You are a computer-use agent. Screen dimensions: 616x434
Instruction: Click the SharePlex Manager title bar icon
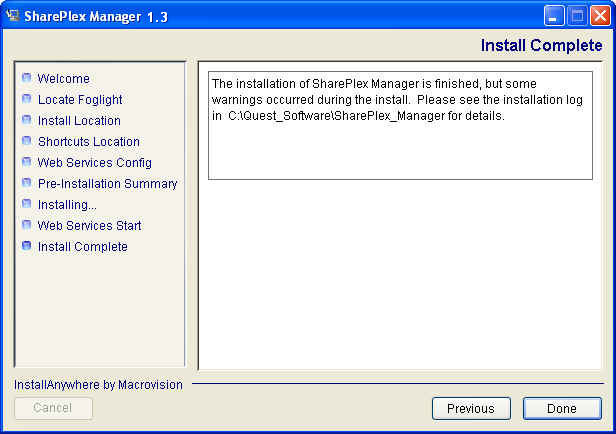point(14,15)
